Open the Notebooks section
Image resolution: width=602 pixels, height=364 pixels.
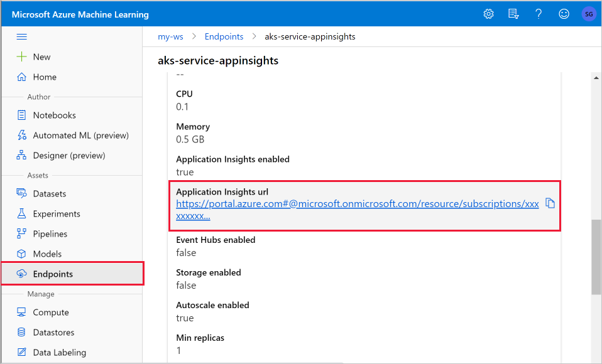(53, 115)
